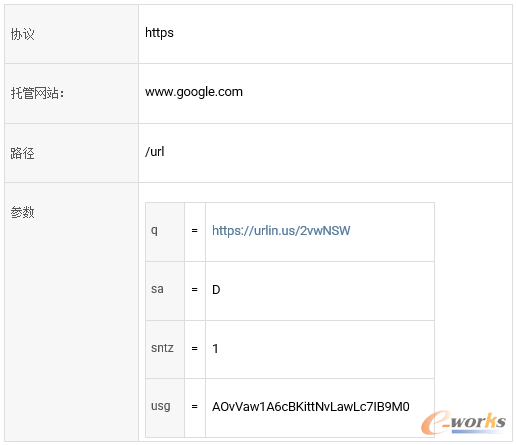
Task: Click the equals sign in sa row
Action: pyautogui.click(x=195, y=290)
